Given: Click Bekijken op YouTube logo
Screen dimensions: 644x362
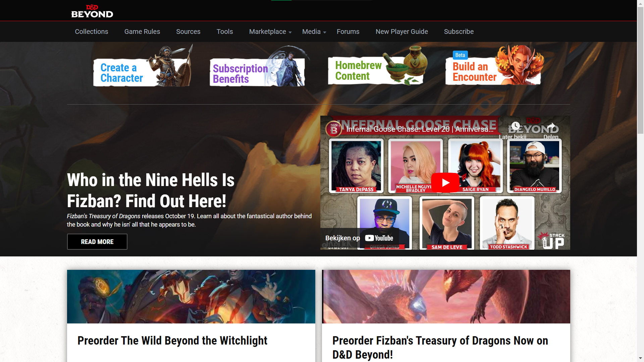Looking at the screenshot, I should [379, 238].
